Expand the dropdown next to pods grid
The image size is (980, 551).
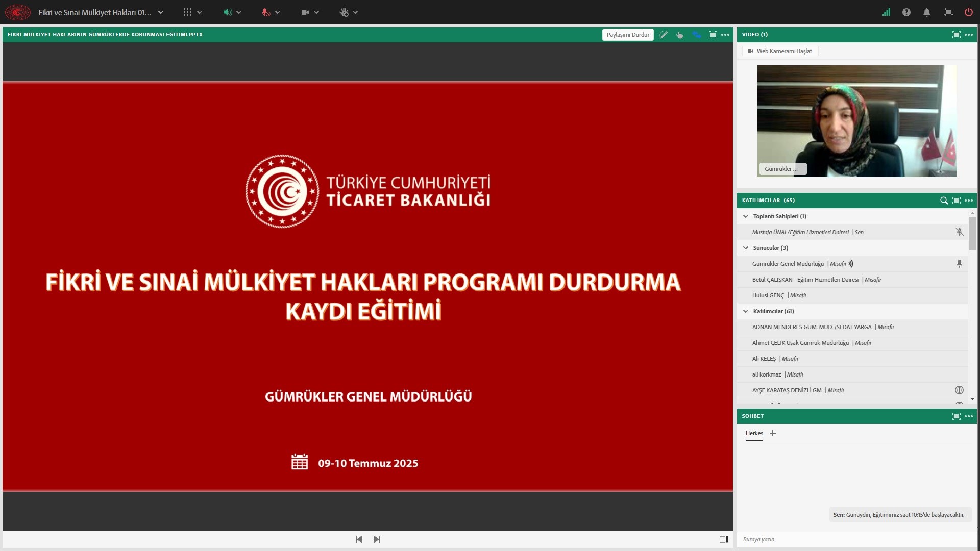click(x=200, y=12)
